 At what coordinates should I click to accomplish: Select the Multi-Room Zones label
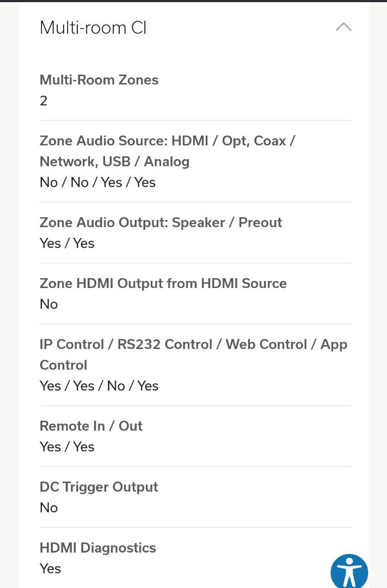click(99, 80)
